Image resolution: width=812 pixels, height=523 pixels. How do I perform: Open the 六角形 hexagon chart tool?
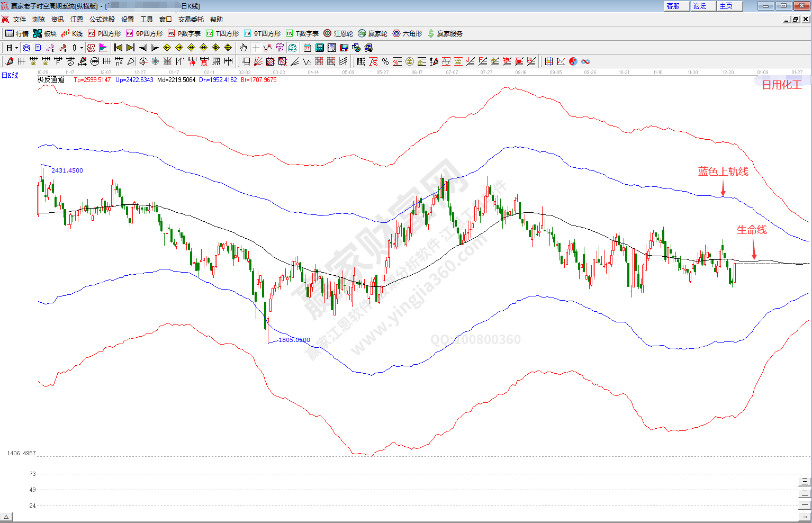click(x=407, y=33)
